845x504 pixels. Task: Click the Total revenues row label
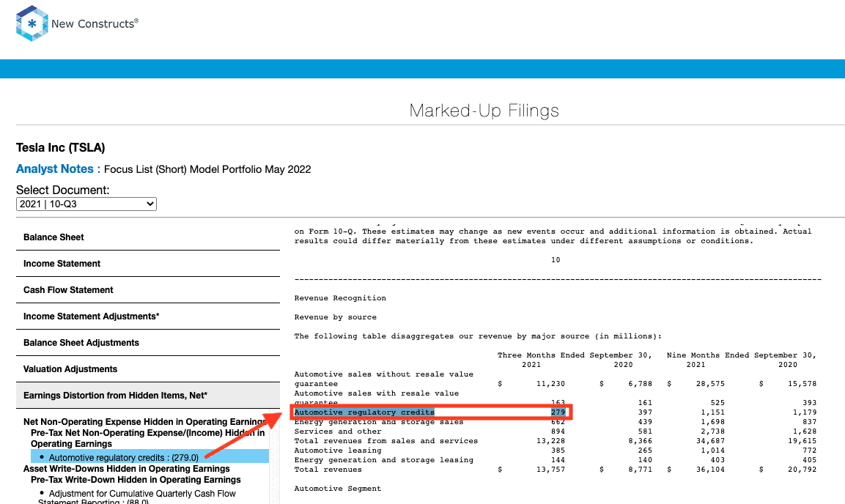[x=328, y=470]
